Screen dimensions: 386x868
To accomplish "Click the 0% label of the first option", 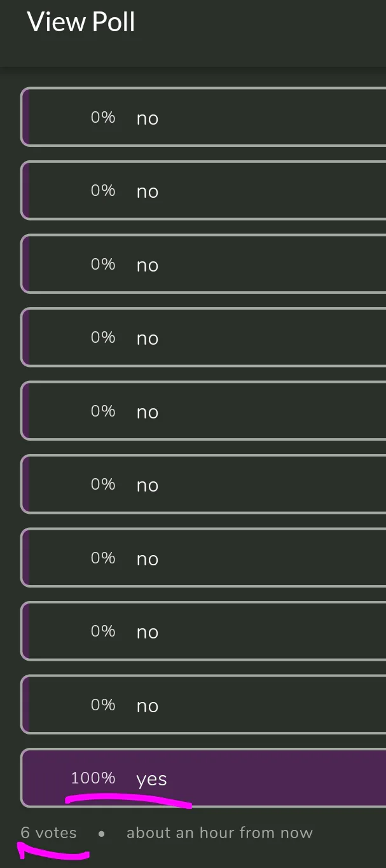I will point(102,117).
